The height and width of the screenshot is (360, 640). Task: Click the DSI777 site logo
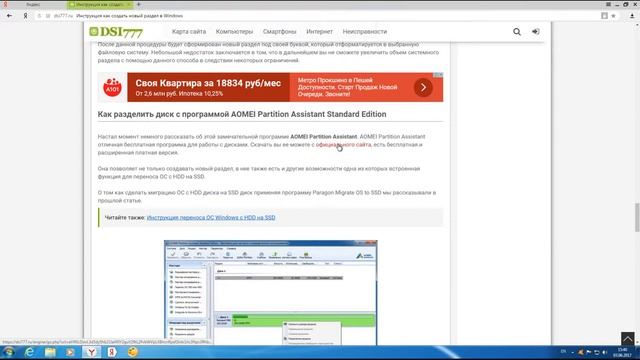coord(116,32)
